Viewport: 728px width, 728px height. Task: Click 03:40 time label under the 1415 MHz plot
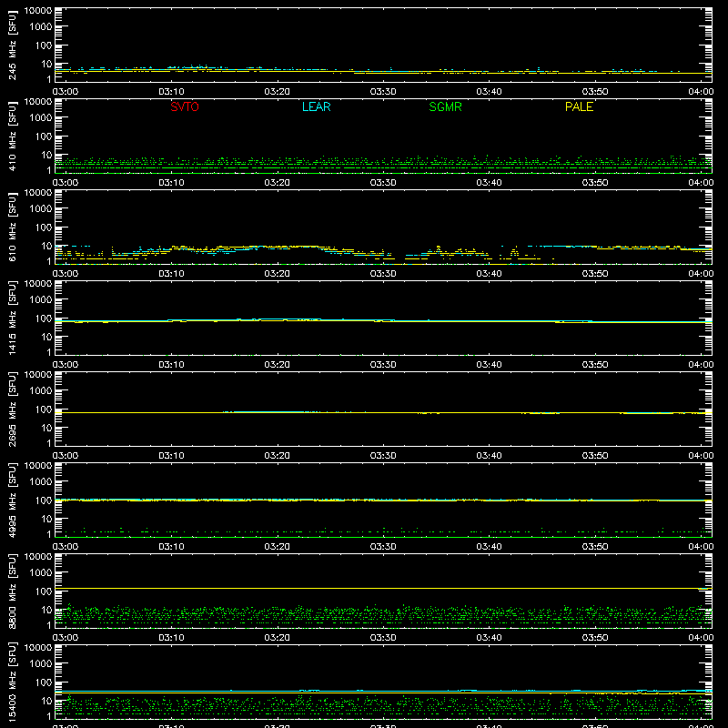click(489, 365)
